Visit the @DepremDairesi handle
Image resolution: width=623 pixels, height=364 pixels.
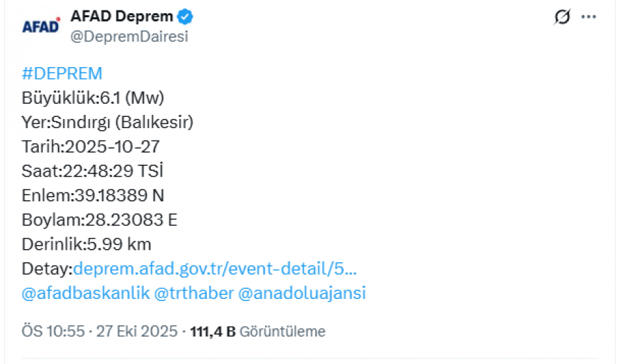pos(129,37)
